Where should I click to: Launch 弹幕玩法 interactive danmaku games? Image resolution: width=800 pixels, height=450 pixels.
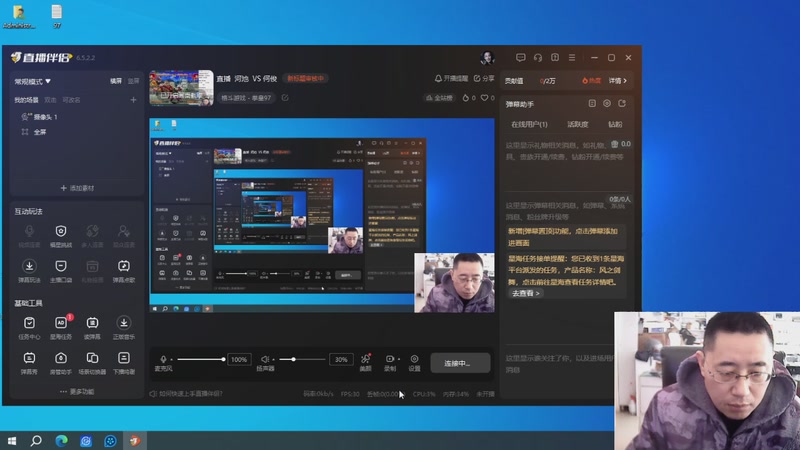(29, 271)
